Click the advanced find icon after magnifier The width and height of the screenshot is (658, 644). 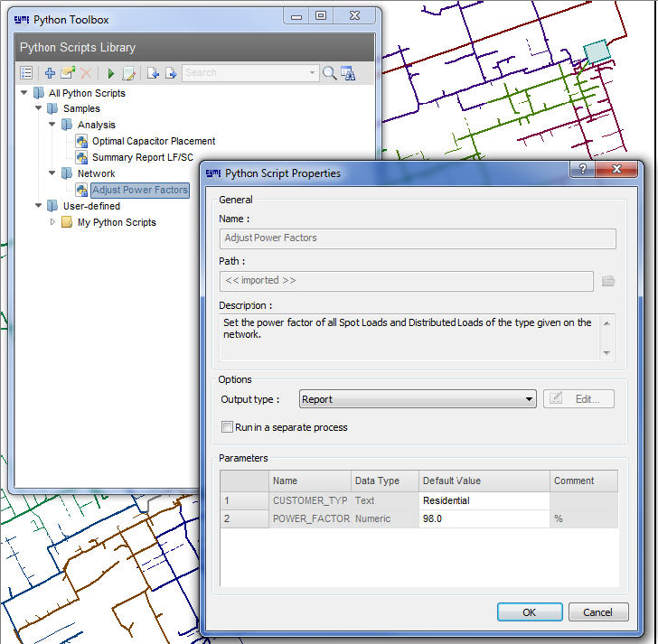click(x=348, y=73)
